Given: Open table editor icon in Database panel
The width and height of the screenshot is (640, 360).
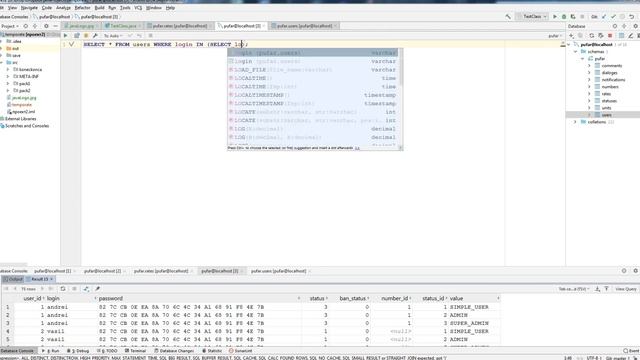Looking at the screenshot, I should [621, 36].
